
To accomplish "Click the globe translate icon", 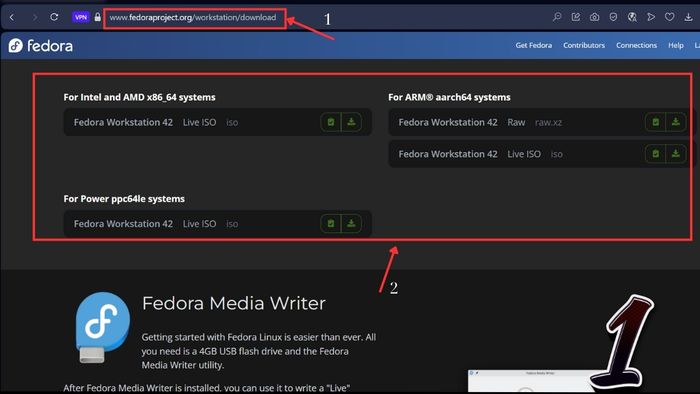I will 632,17.
